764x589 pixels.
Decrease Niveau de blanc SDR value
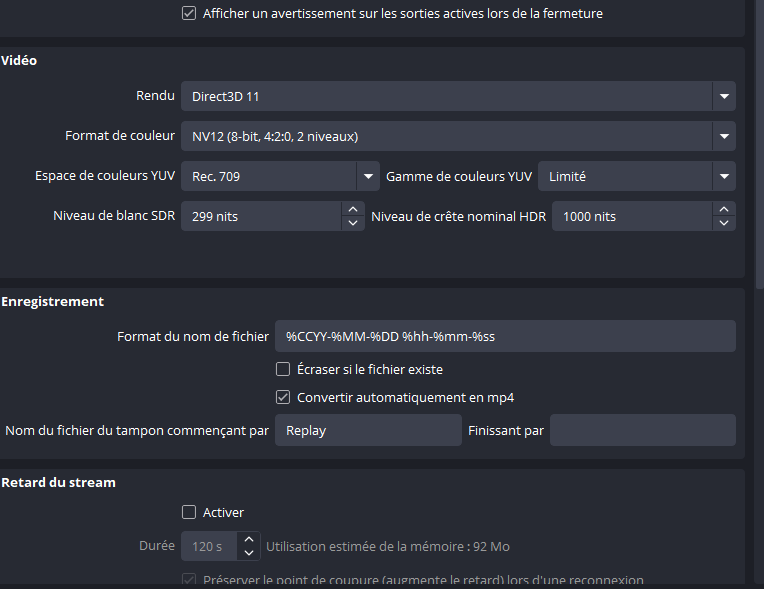pyautogui.click(x=353, y=223)
